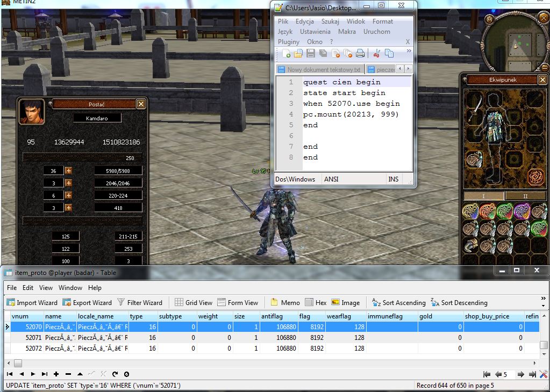
Task: Sort Ascending in the table toolbar
Action: [x=398, y=302]
